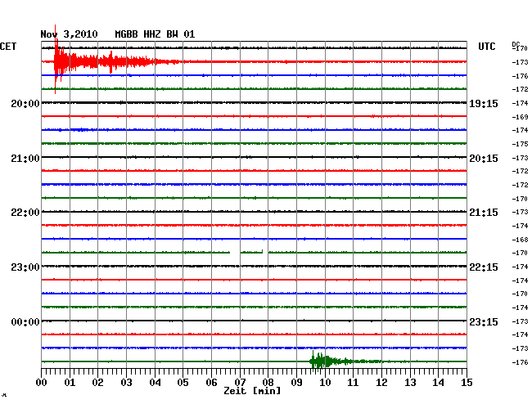Select minute '10' on the time axis
The width and height of the screenshot is (532, 404).
click(325, 382)
